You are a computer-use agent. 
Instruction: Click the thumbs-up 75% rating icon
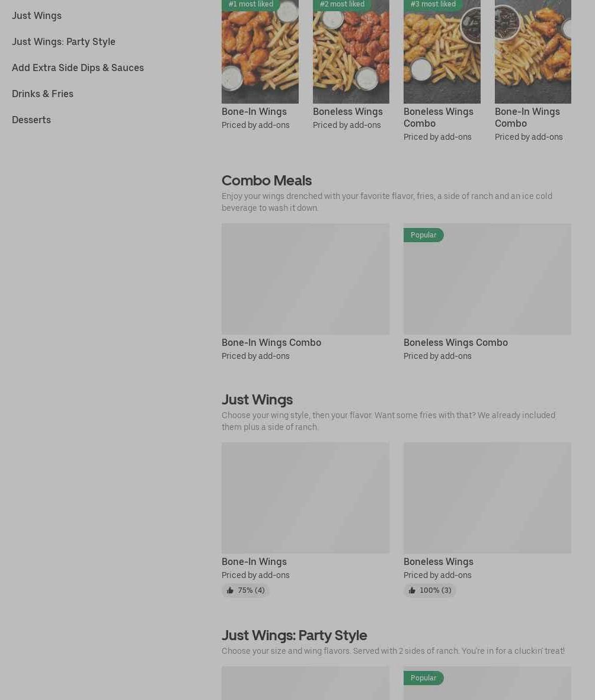pos(230,590)
